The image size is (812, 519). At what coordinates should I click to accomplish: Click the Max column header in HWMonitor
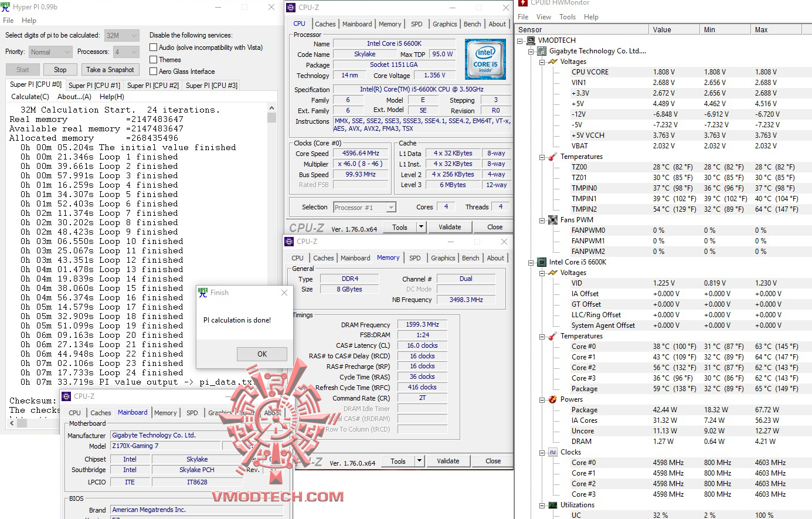point(777,29)
